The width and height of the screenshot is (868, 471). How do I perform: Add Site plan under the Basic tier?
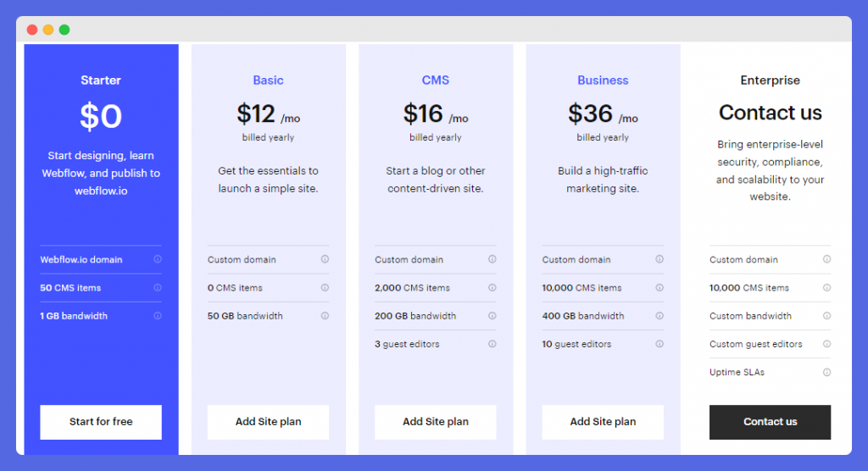(x=268, y=422)
